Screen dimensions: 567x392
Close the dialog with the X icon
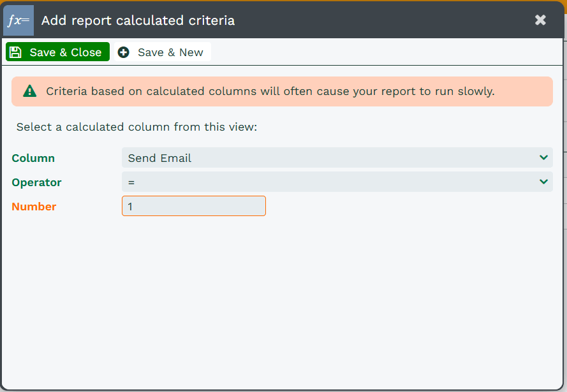pos(540,20)
